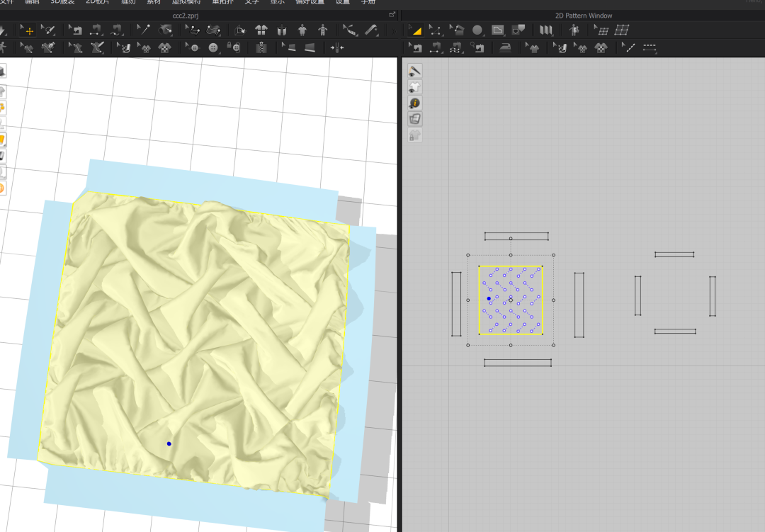This screenshot has width=765, height=532.
Task: Click the pinch arrows icon
Action: pyautogui.click(x=337, y=48)
